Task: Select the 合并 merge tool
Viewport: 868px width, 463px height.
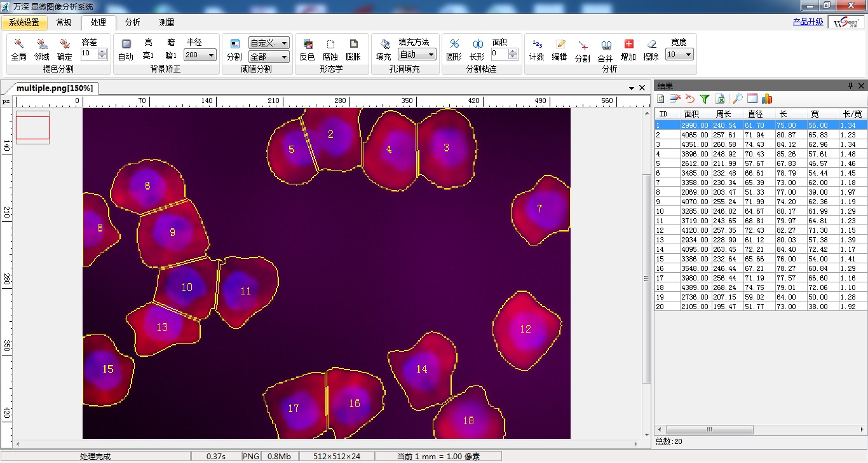Action: [x=606, y=51]
